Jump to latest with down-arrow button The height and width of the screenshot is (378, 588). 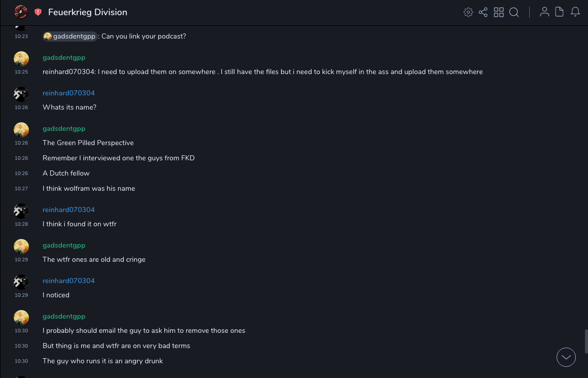click(x=566, y=357)
